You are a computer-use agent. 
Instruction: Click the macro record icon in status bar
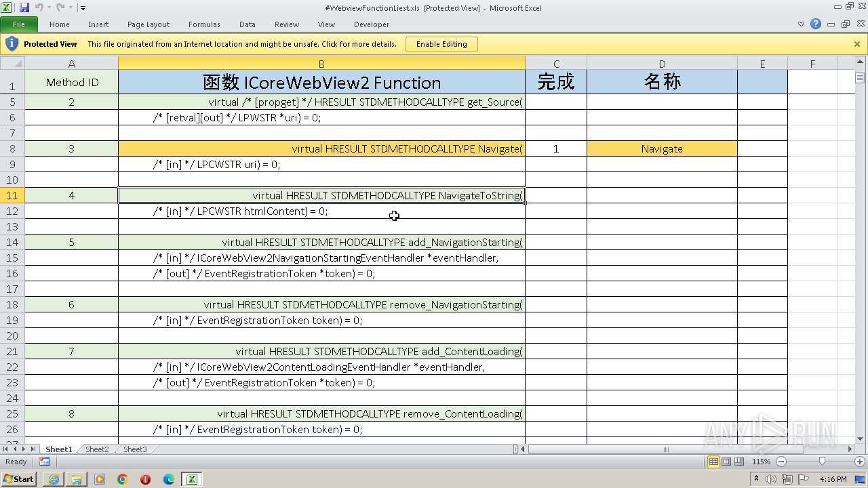click(x=44, y=462)
